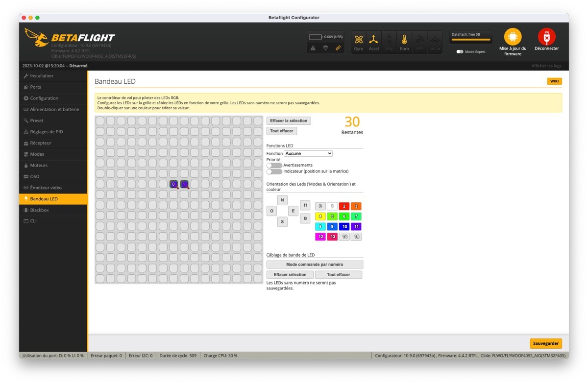Screen dimensions: 588x384
Task: Click the CLI sidebar icon
Action: [x=26, y=221]
